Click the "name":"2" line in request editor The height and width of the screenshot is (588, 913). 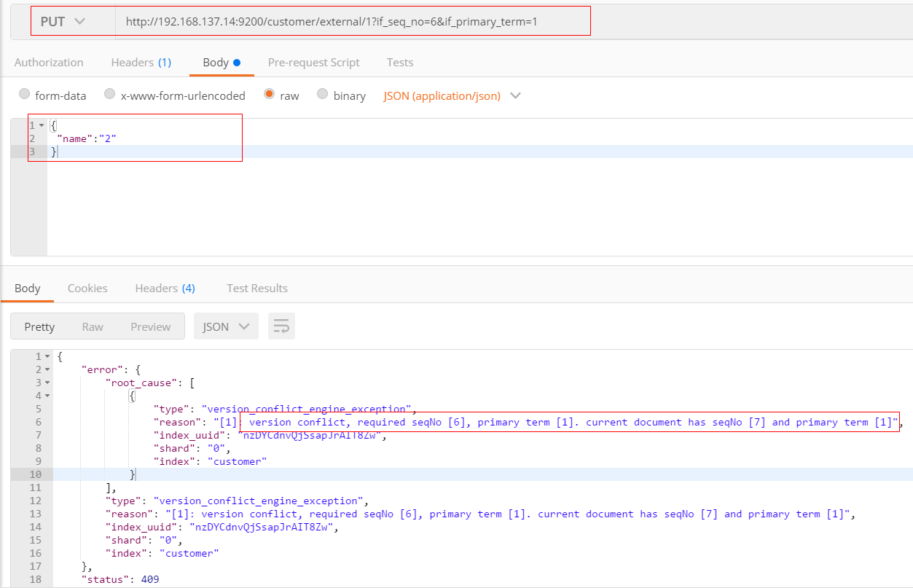click(87, 138)
